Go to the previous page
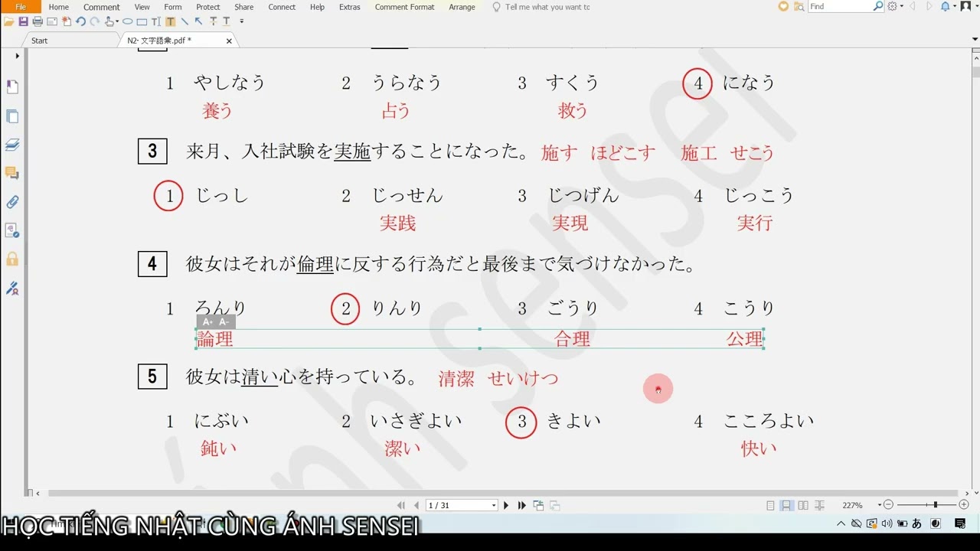This screenshot has width=980, height=551. (416, 505)
